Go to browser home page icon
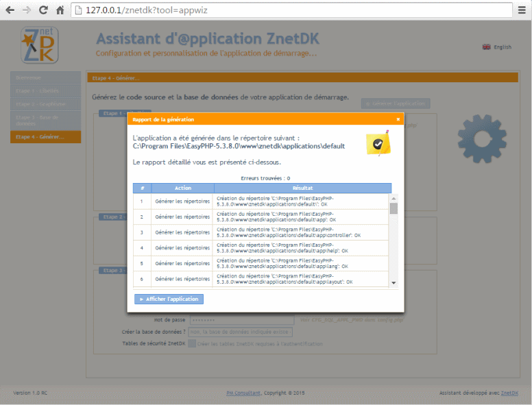 pyautogui.click(x=60, y=10)
